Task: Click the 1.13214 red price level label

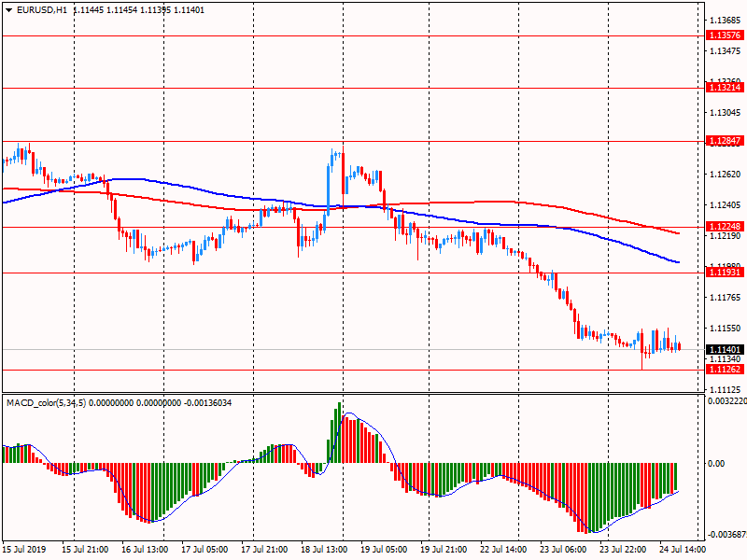Action: point(725,87)
